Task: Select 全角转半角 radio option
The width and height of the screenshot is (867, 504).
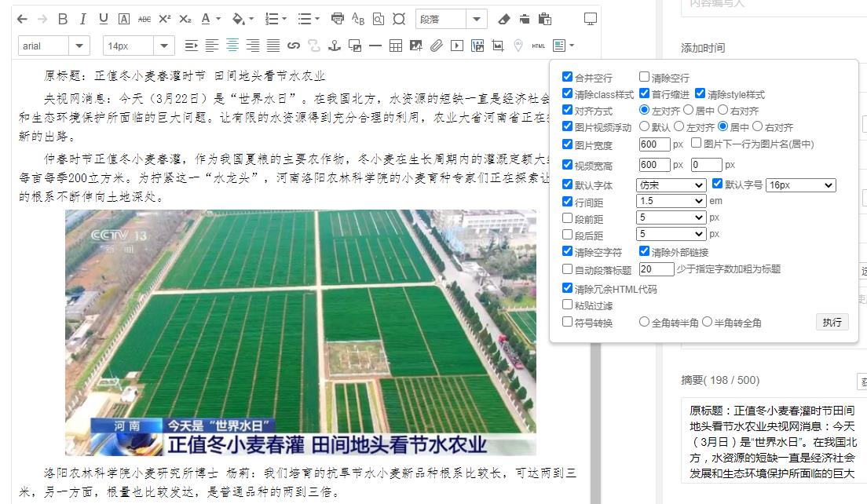Action: 644,322
